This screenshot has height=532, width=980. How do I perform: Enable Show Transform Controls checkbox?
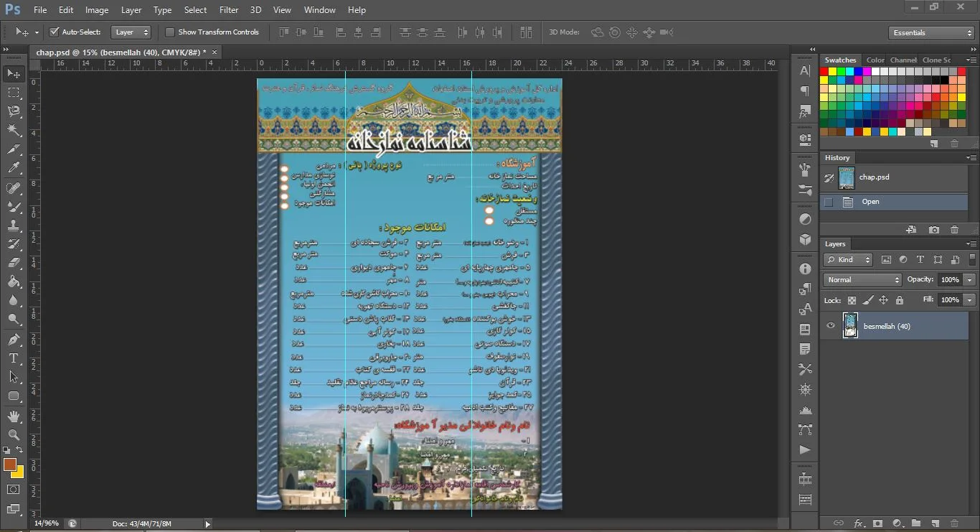pos(170,32)
